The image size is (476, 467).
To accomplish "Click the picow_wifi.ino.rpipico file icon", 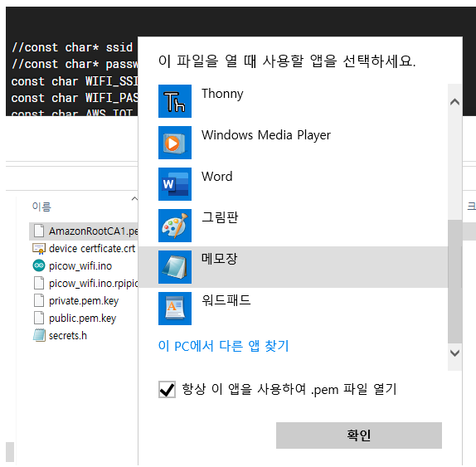I will (x=39, y=284).
